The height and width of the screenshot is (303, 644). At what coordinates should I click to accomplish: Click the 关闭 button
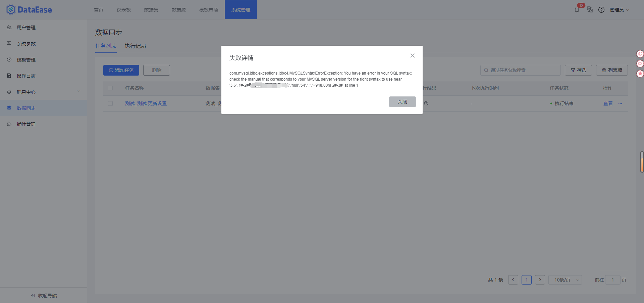tap(402, 102)
